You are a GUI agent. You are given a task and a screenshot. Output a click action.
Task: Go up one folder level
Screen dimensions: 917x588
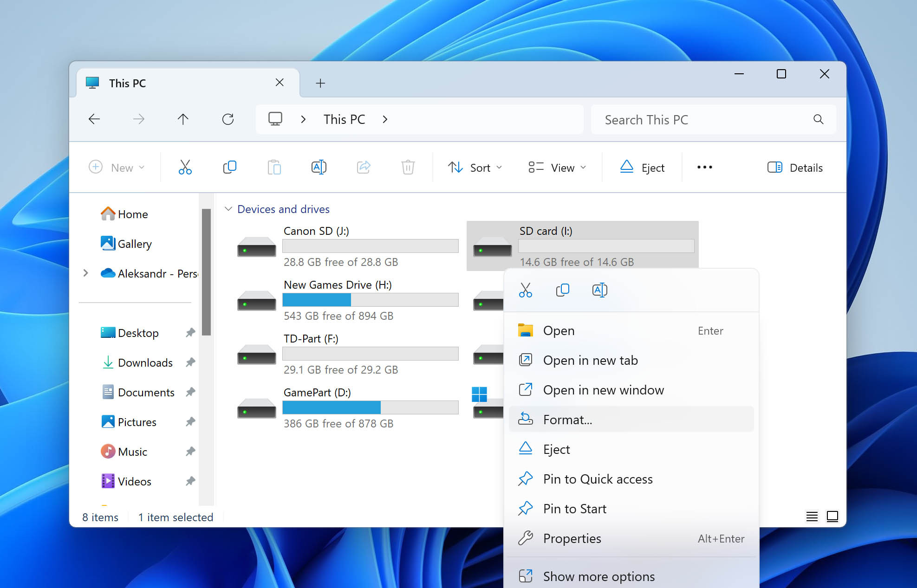coord(183,119)
